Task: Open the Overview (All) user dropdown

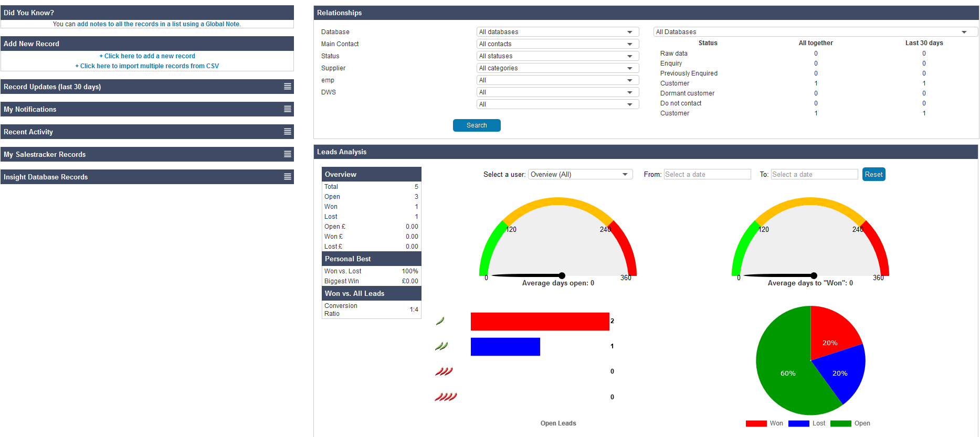Action: [579, 175]
